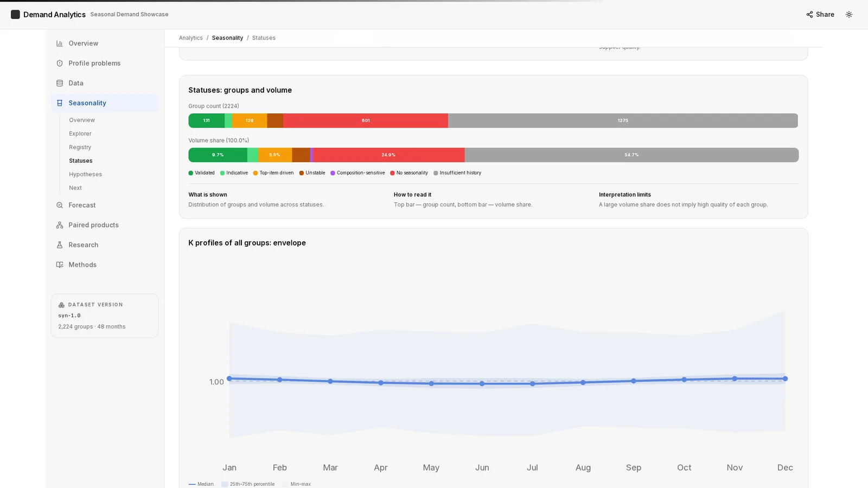Click the Research flask icon
This screenshot has width=868, height=488.
coord(60,245)
